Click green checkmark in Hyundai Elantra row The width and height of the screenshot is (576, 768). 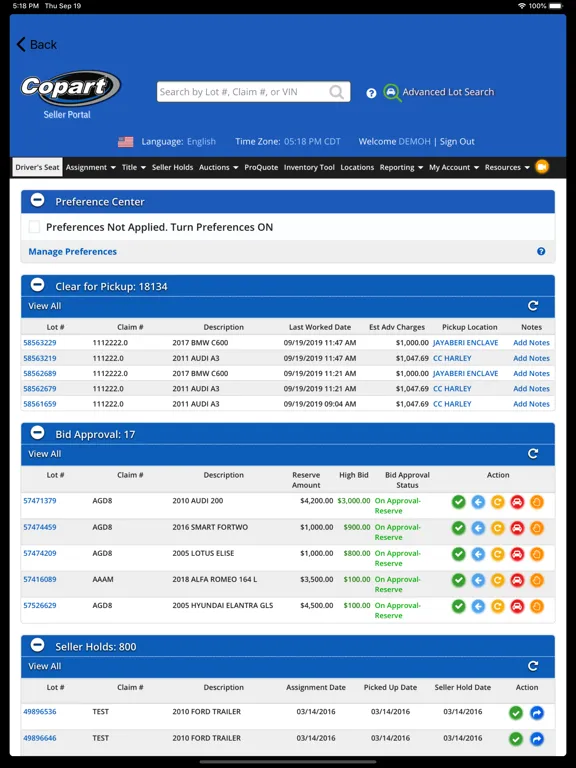pos(458,606)
